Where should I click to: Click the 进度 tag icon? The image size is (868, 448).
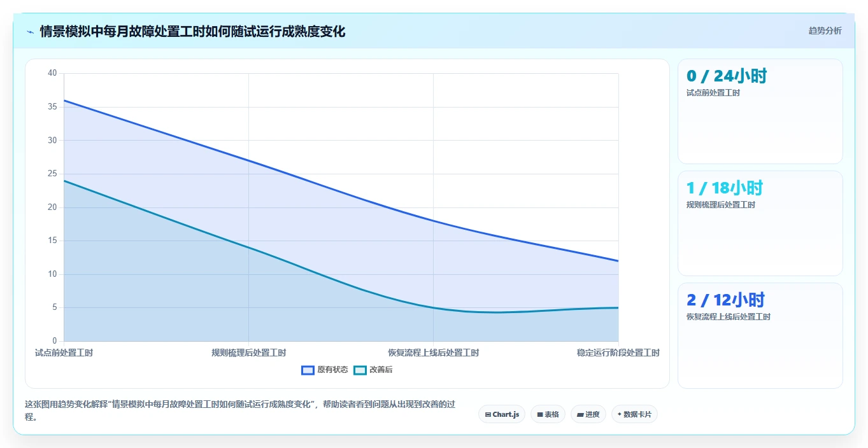coord(580,415)
